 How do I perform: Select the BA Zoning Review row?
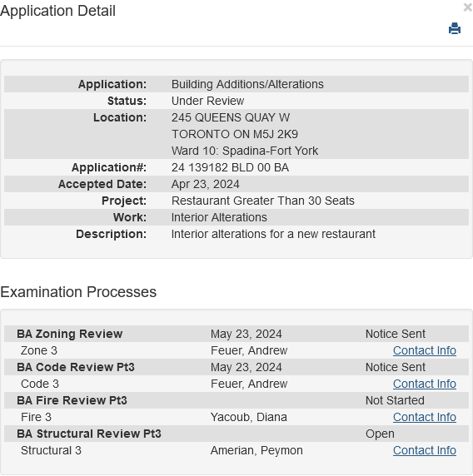[236, 334]
